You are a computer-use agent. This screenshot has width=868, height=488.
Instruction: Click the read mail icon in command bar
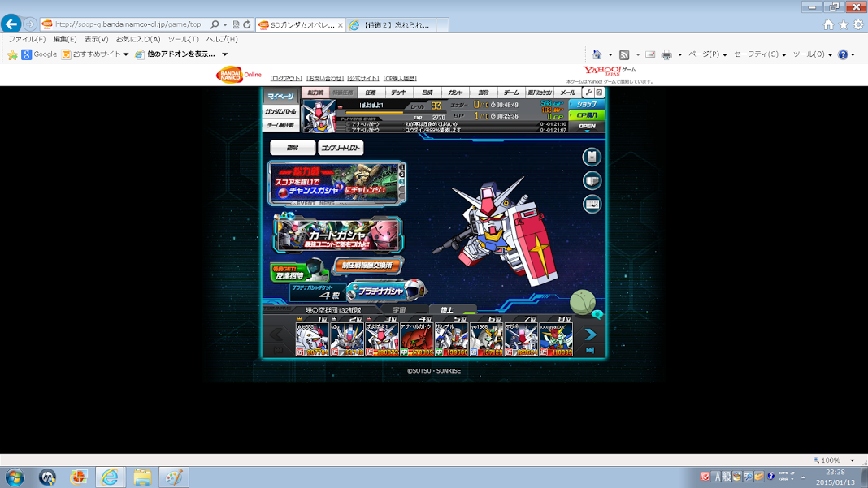point(650,54)
